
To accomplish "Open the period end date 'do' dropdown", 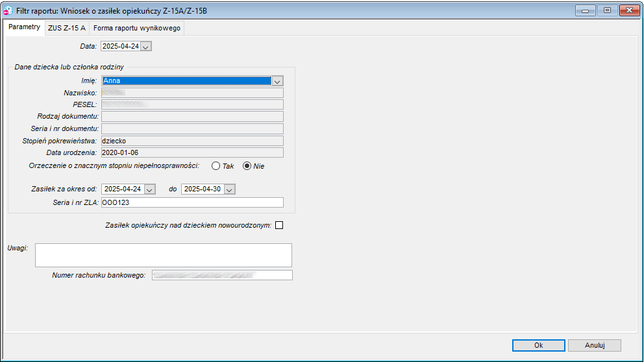I will (230, 189).
